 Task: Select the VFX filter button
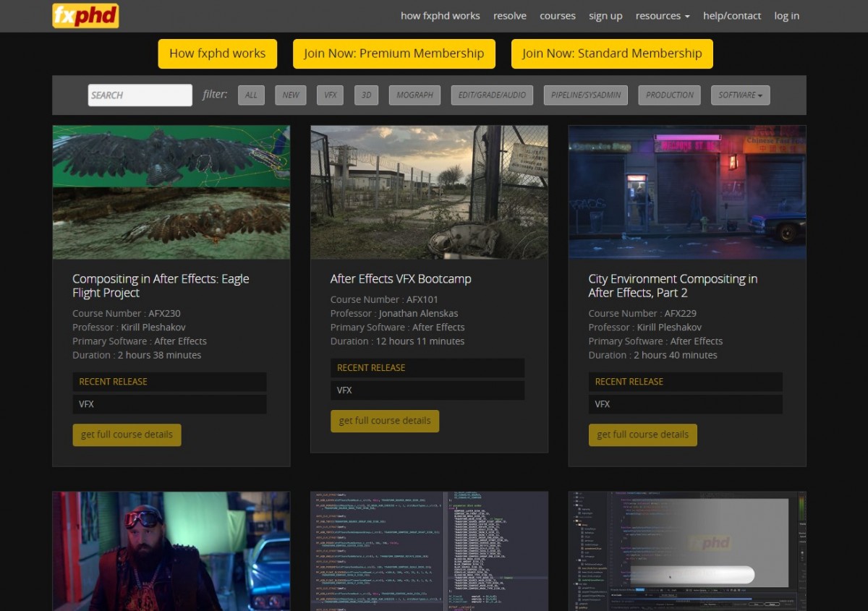tap(331, 95)
